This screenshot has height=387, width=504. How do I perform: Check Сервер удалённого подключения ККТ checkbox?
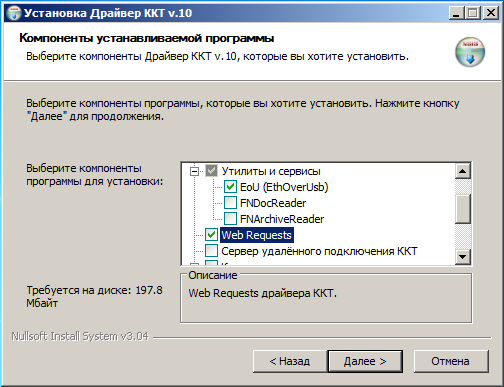pyautogui.click(x=211, y=251)
